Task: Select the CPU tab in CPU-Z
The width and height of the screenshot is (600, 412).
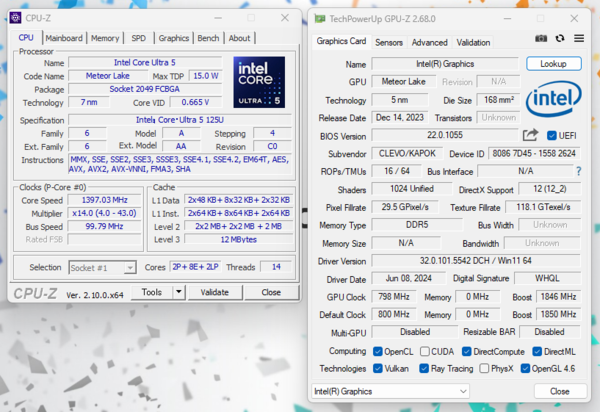Action: click(x=26, y=37)
